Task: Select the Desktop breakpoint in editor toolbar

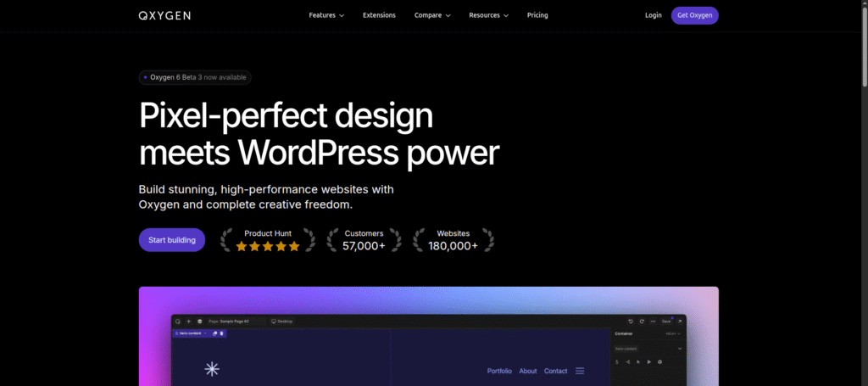Action: pos(281,322)
